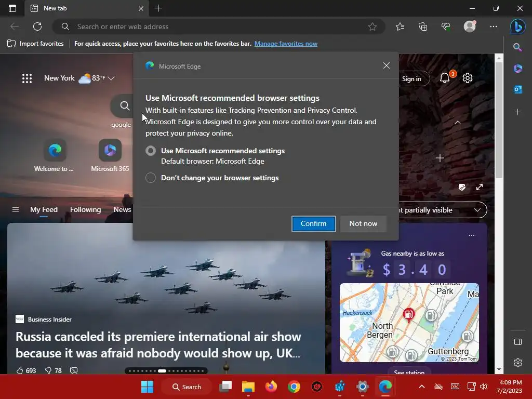Click the expand background arrows icon
The width and height of the screenshot is (532, 399).
(480, 187)
